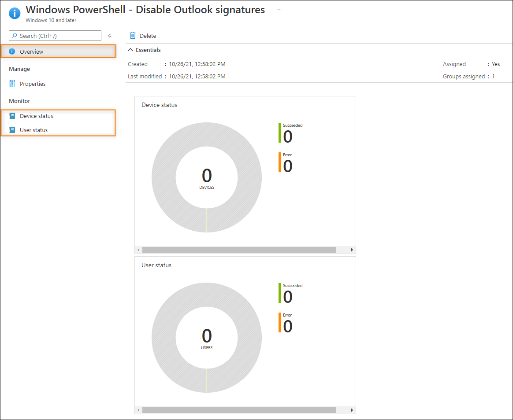
Task: Click Error count in Device status chart
Action: point(288,166)
